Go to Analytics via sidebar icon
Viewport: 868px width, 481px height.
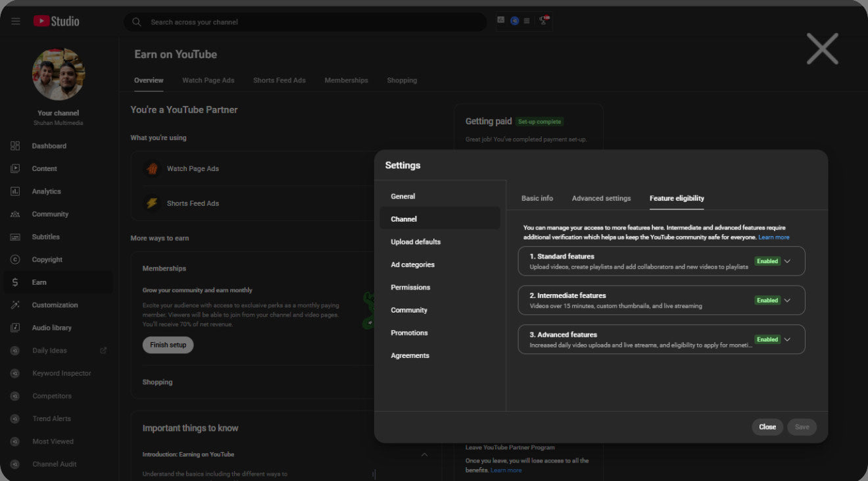(15, 191)
